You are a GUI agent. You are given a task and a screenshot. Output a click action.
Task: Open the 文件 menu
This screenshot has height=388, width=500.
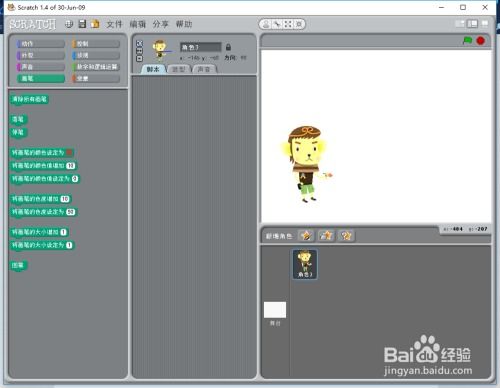114,24
